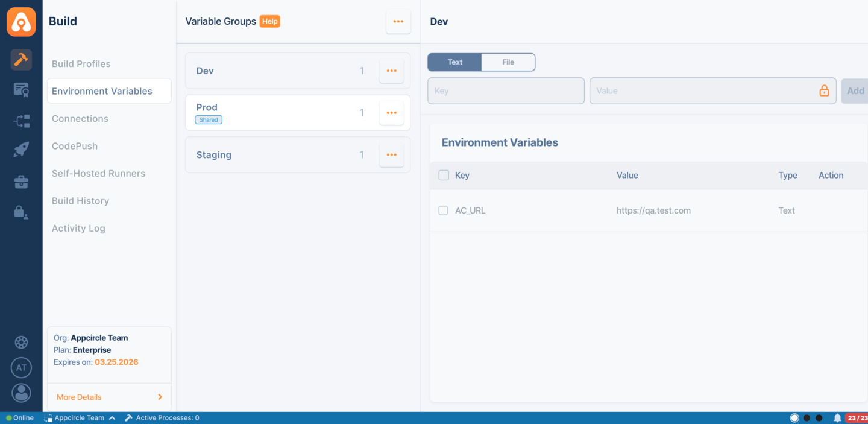868x424 pixels.
Task: Select the Build hammer icon
Action: click(21, 60)
